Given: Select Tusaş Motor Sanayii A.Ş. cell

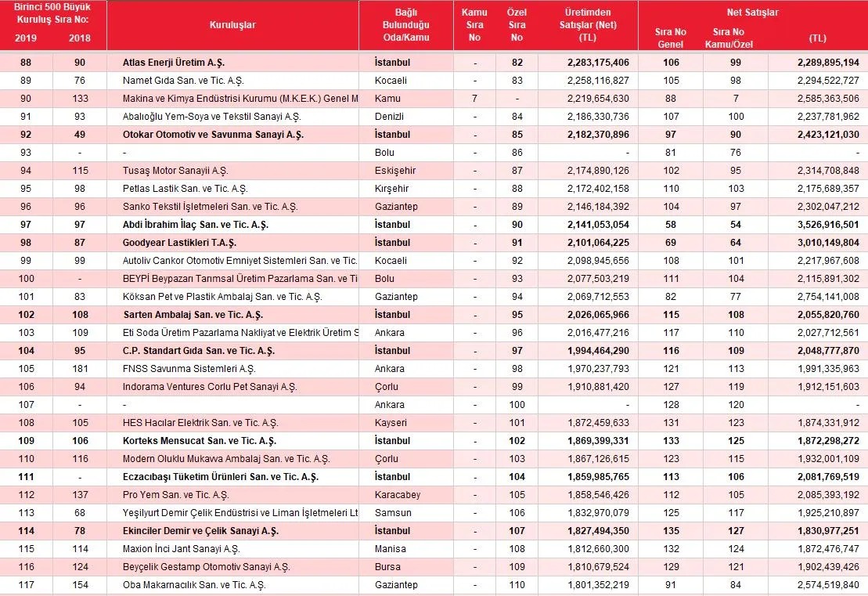Looking at the screenshot, I should (175, 171).
